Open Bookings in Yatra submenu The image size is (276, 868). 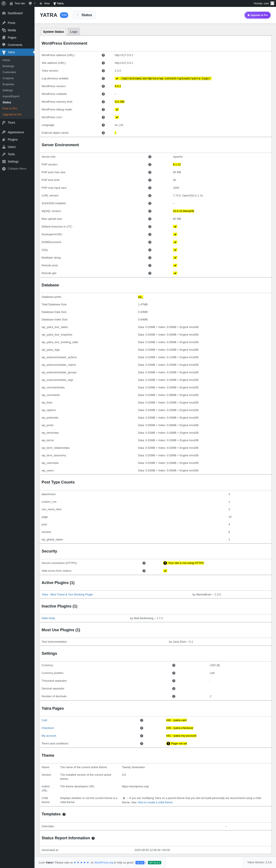8,66
